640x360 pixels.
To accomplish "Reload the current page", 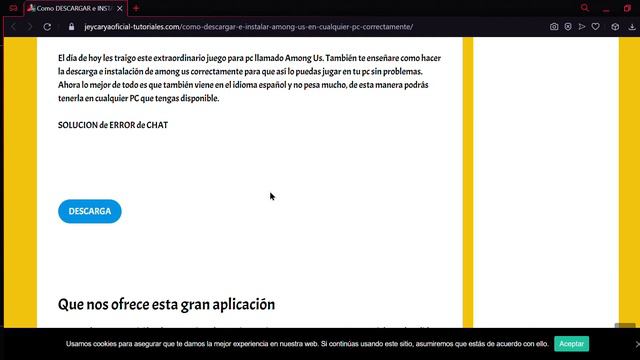I will coord(47,27).
